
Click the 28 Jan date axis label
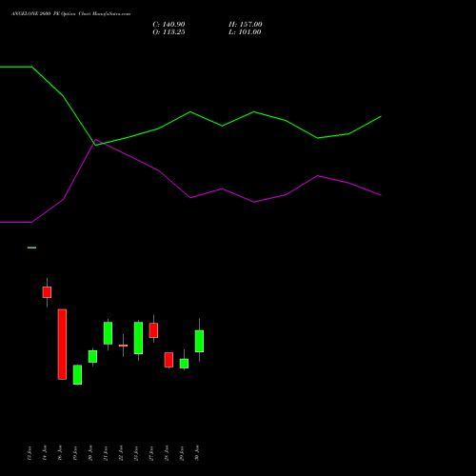coord(167,453)
